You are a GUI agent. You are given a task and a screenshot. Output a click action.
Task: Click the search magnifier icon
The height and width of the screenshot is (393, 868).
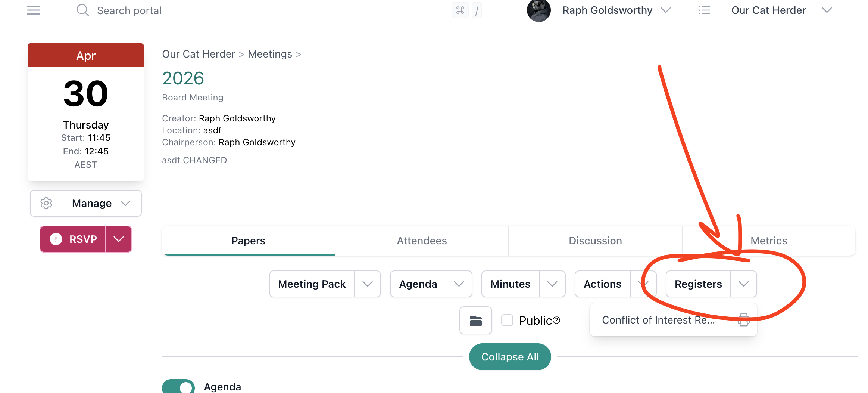coord(82,10)
